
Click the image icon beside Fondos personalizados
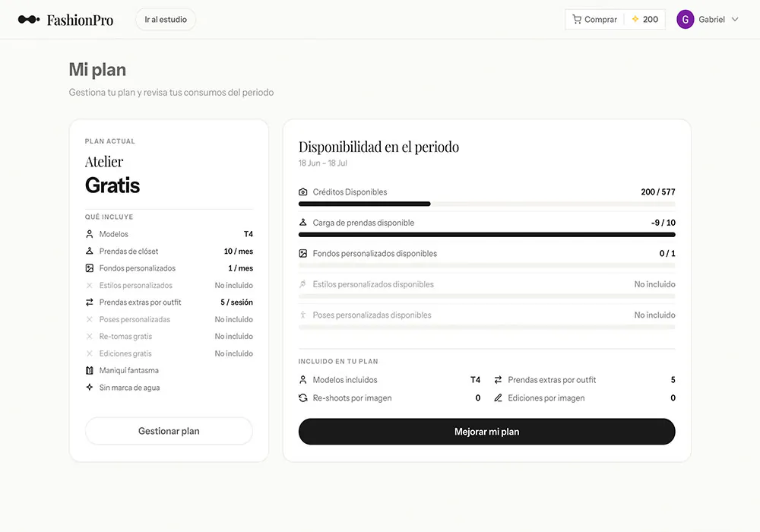(x=89, y=268)
